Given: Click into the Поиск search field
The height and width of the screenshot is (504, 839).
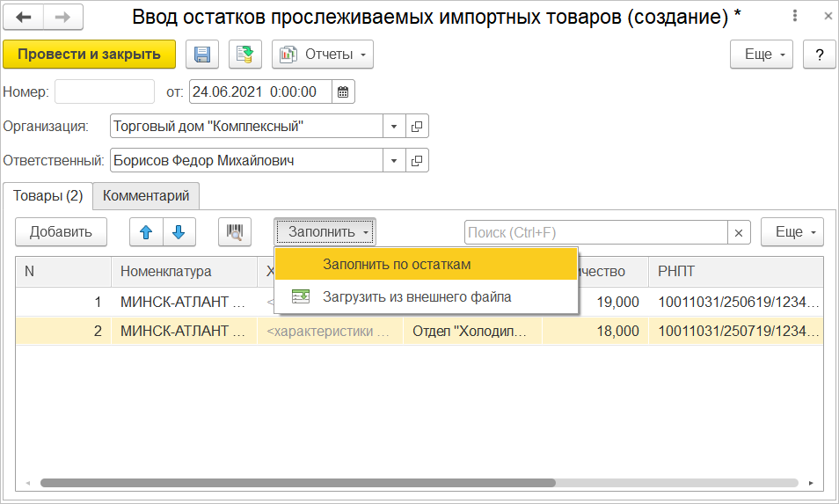Looking at the screenshot, I should point(595,232).
